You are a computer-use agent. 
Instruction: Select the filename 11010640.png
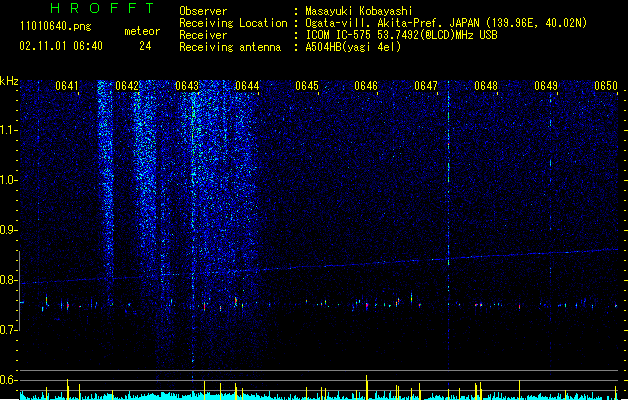pyautogui.click(x=55, y=26)
